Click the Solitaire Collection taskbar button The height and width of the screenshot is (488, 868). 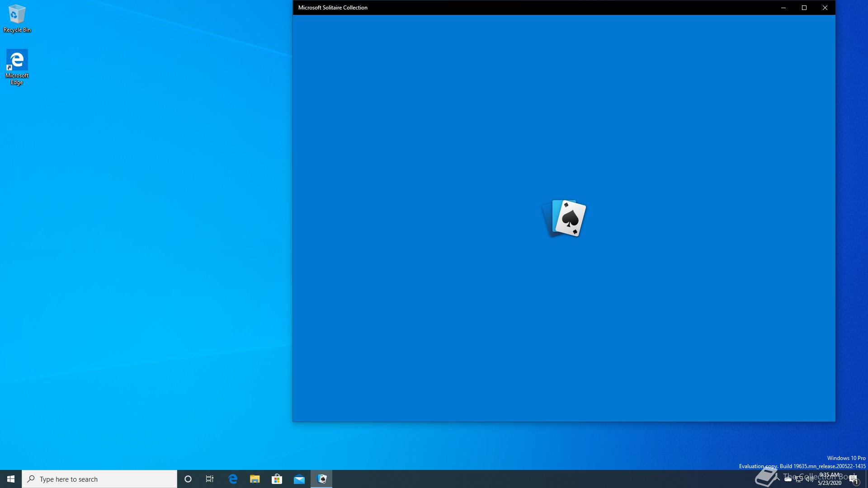click(x=321, y=479)
